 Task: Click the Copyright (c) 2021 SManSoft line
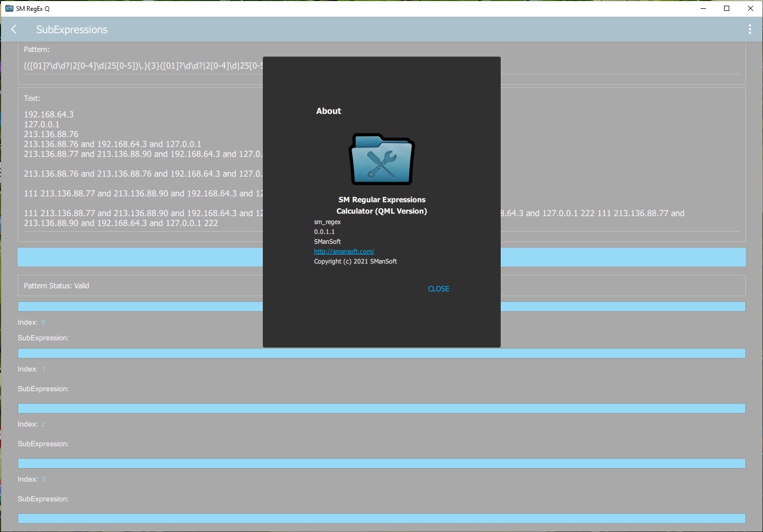click(x=355, y=261)
